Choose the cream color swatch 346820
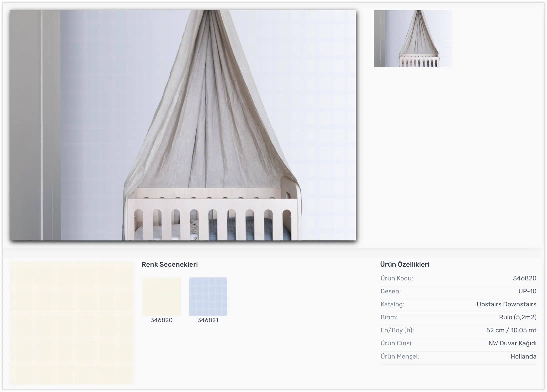Viewport: 547px width, 392px height. pyautogui.click(x=161, y=296)
